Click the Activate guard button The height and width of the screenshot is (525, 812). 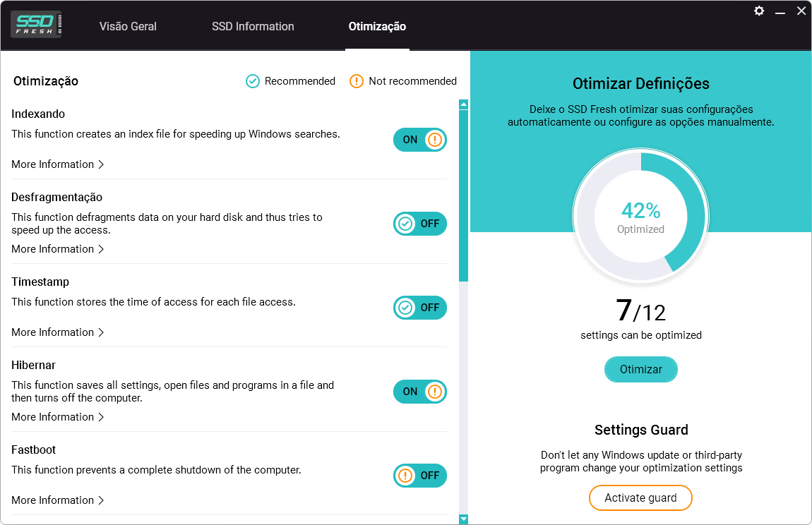pos(640,497)
